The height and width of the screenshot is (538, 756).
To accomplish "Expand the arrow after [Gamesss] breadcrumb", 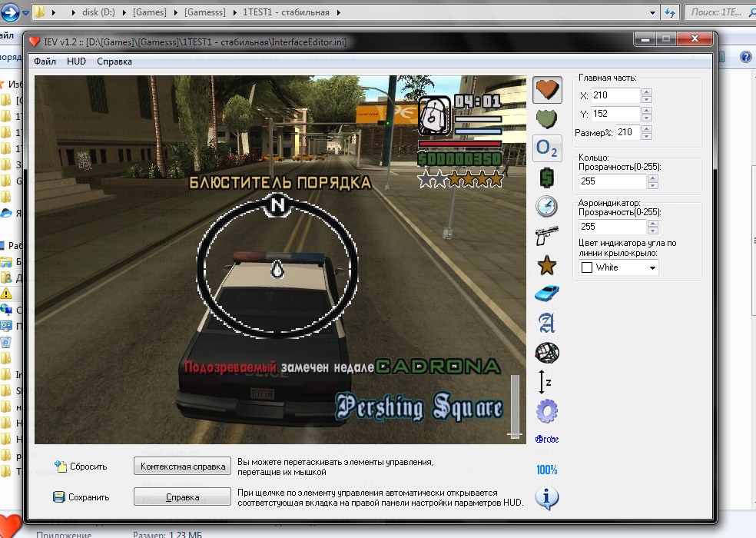I will tap(234, 12).
